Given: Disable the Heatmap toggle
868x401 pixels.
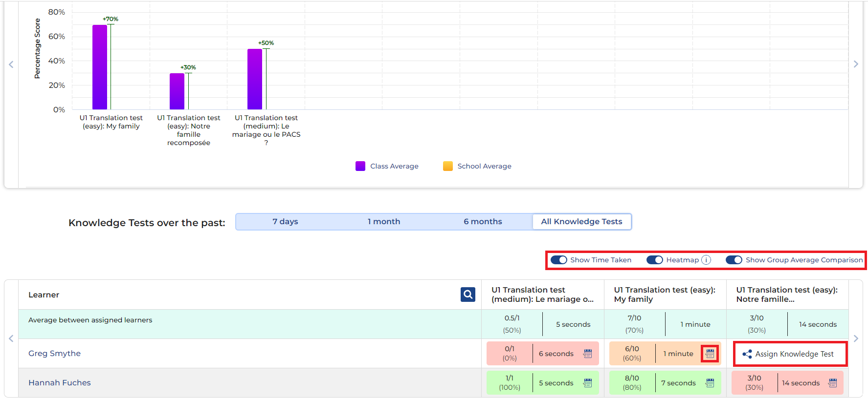Looking at the screenshot, I should 654,260.
